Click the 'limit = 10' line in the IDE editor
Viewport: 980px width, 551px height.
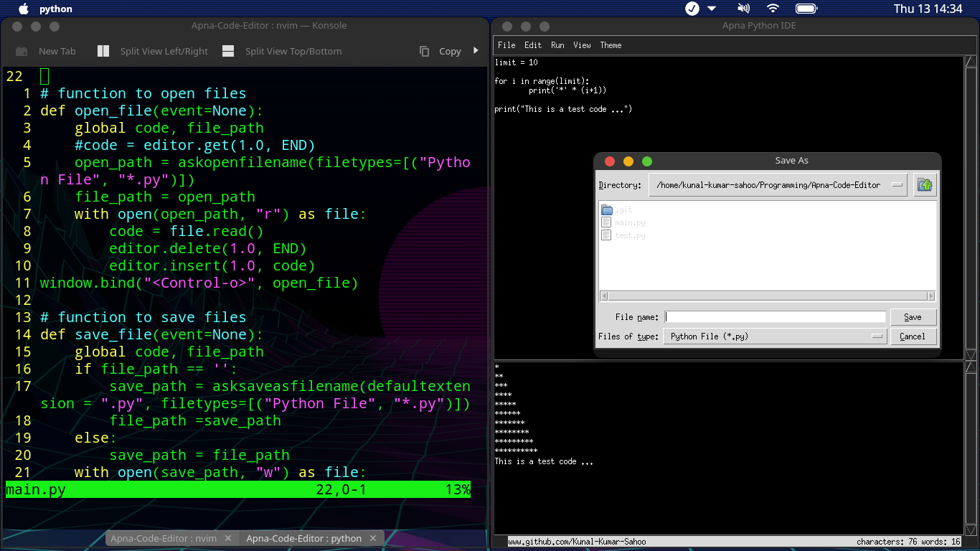516,62
